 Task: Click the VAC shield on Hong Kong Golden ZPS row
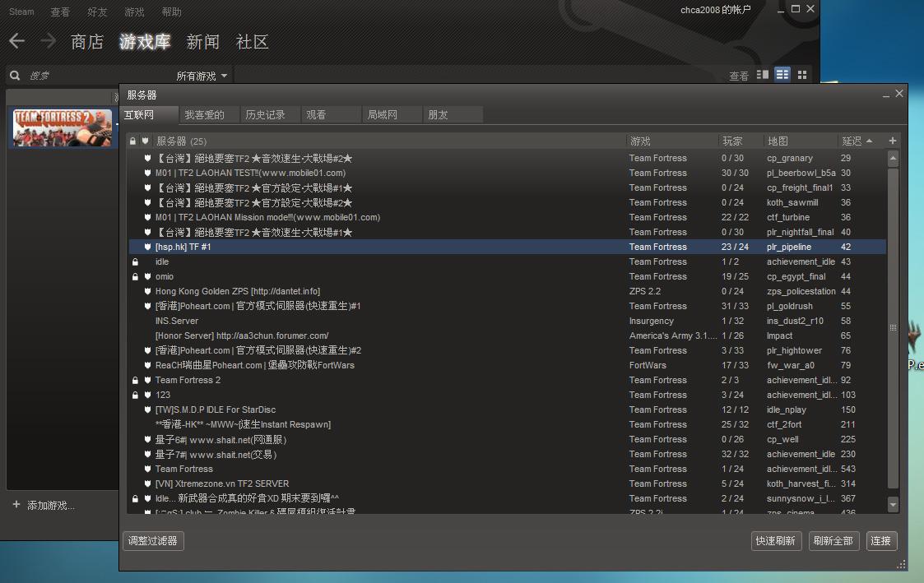(147, 291)
